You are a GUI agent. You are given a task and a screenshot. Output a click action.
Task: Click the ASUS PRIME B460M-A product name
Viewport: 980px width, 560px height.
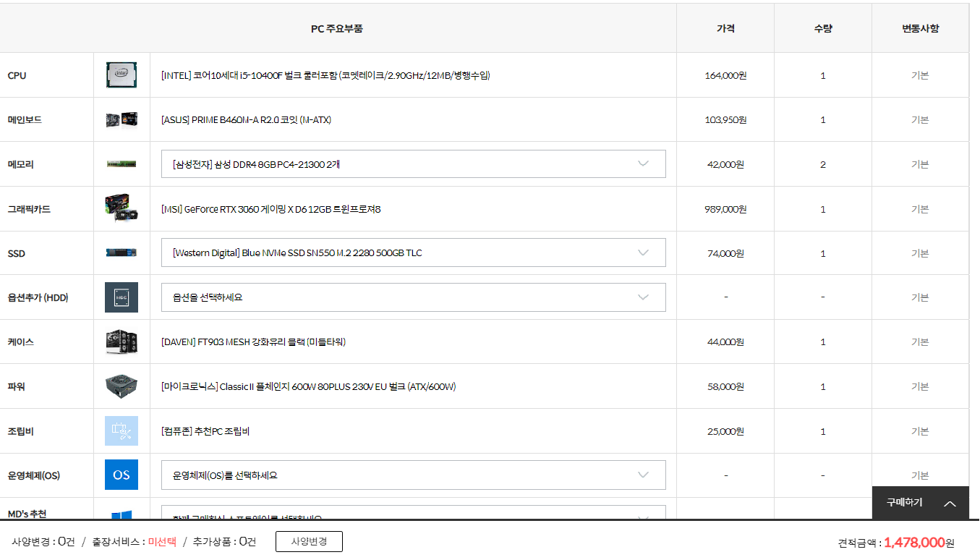click(x=246, y=120)
